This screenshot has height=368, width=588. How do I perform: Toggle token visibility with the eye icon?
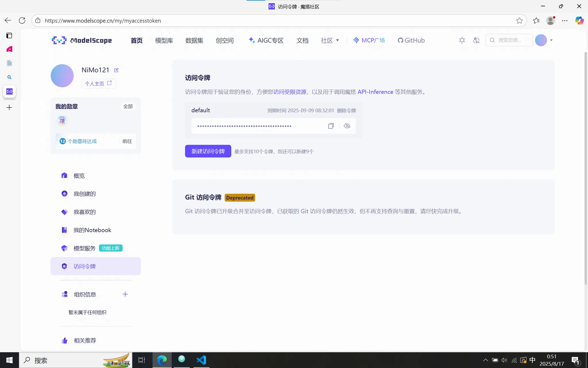[347, 126]
